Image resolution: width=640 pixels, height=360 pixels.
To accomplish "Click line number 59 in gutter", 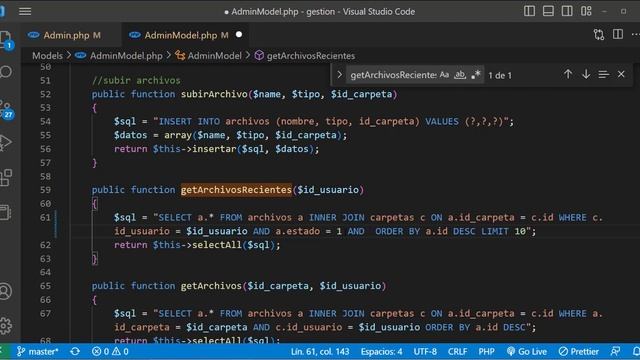I will coord(45,190).
